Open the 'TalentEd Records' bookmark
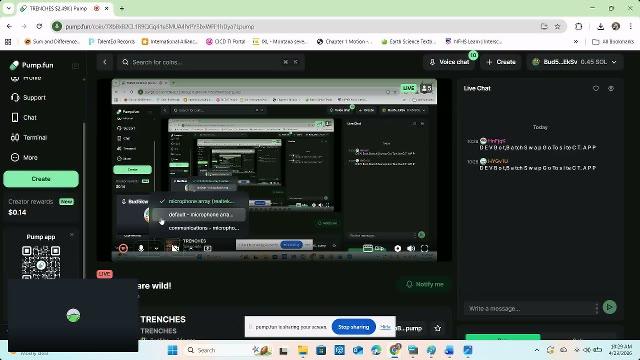This screenshot has width=640, height=360. [111, 42]
